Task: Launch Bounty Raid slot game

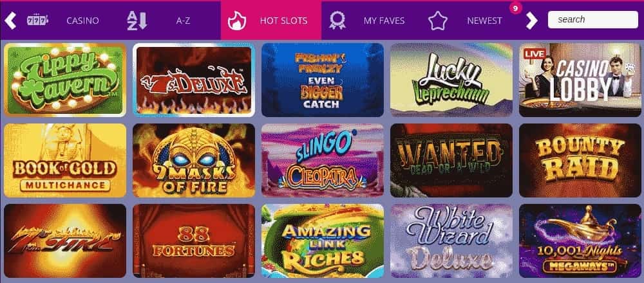Action: click(x=580, y=160)
